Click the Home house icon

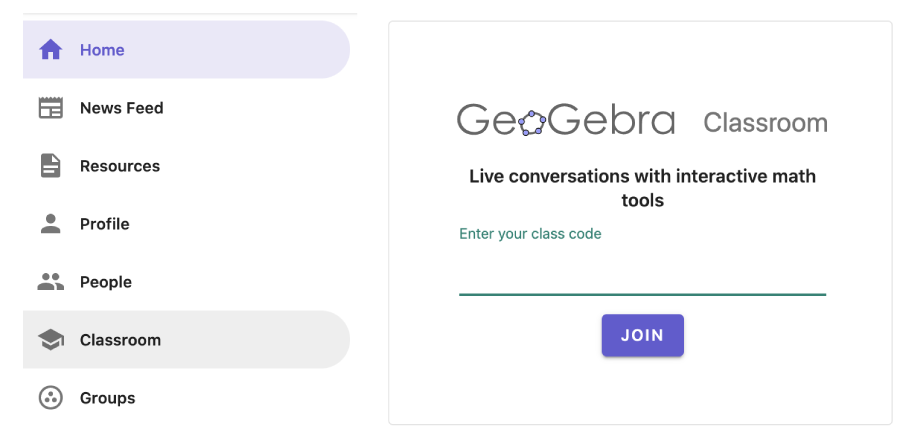[x=51, y=50]
